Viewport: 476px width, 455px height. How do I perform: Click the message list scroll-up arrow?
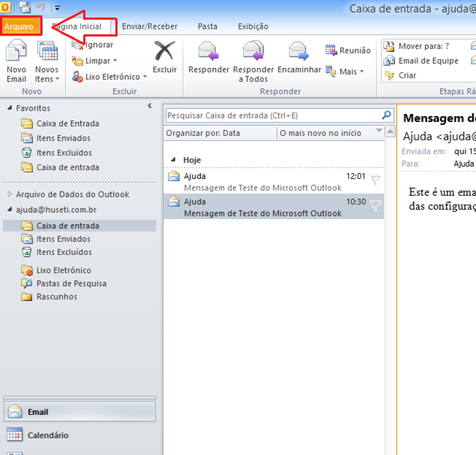(x=390, y=132)
